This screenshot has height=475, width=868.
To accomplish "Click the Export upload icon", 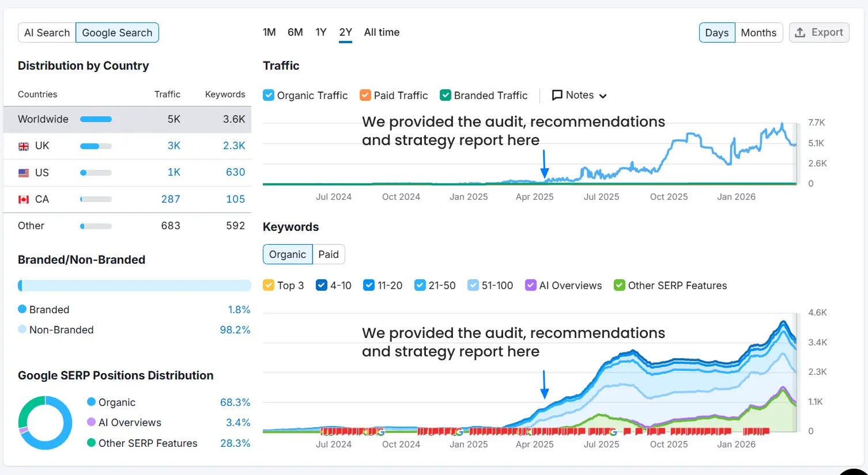I will (x=800, y=33).
